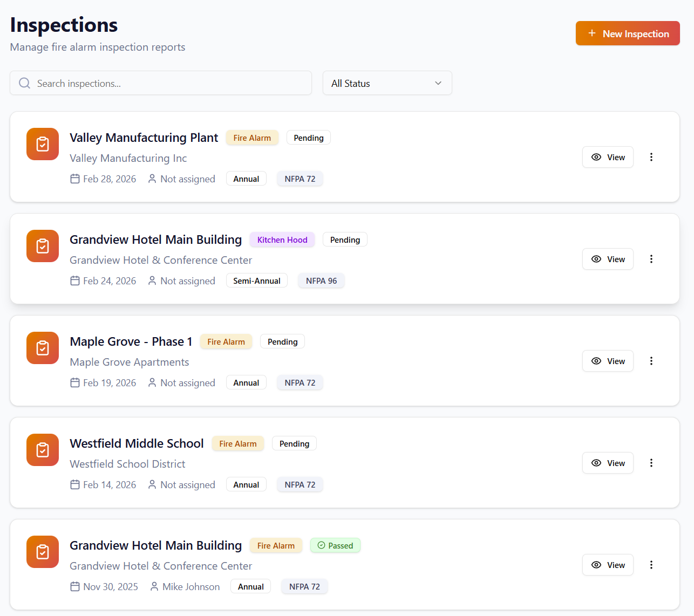Open more options for Maple Grove - Phase 1
Viewport: 694px width, 616px height.
651,361
